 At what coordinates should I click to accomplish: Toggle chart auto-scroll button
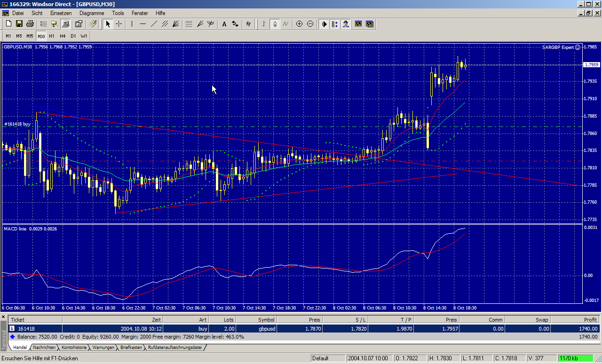[x=324, y=24]
